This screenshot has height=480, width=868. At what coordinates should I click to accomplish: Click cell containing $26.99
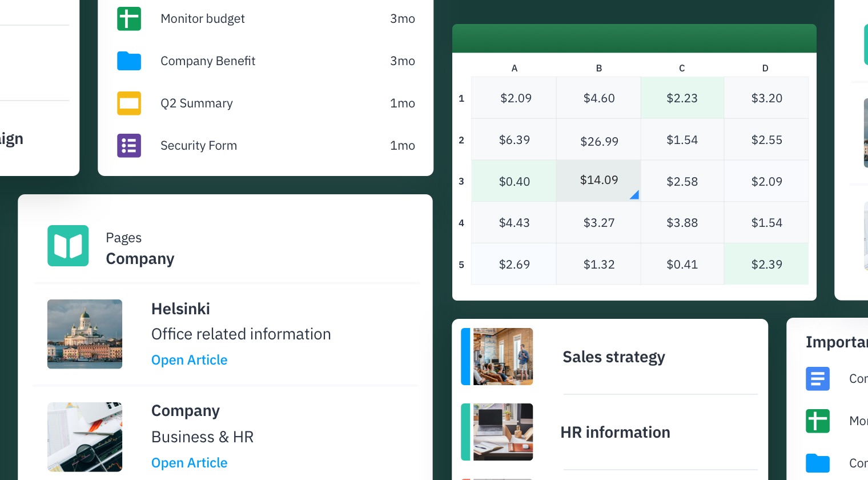[598, 141]
